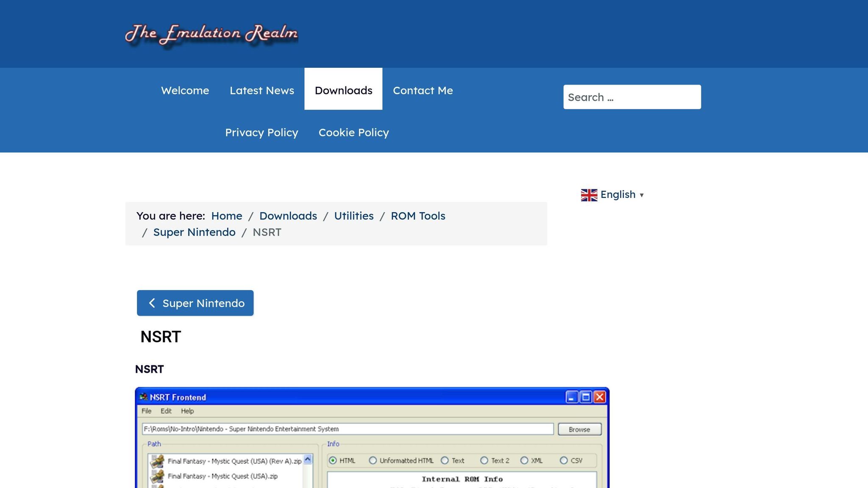Click the UK flag language icon

click(x=589, y=195)
